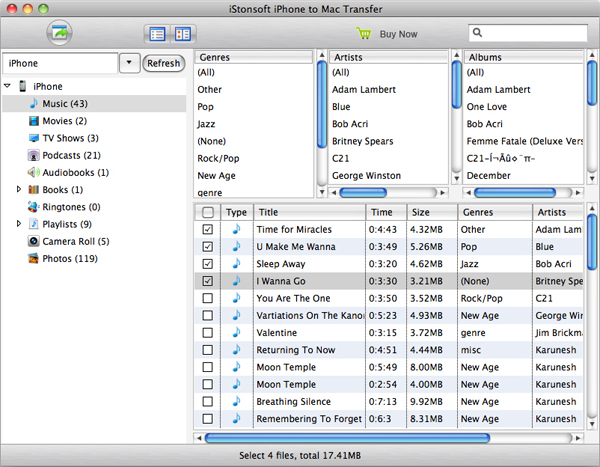Expand the Playlists tree item
This screenshot has width=600, height=467.
19,224
